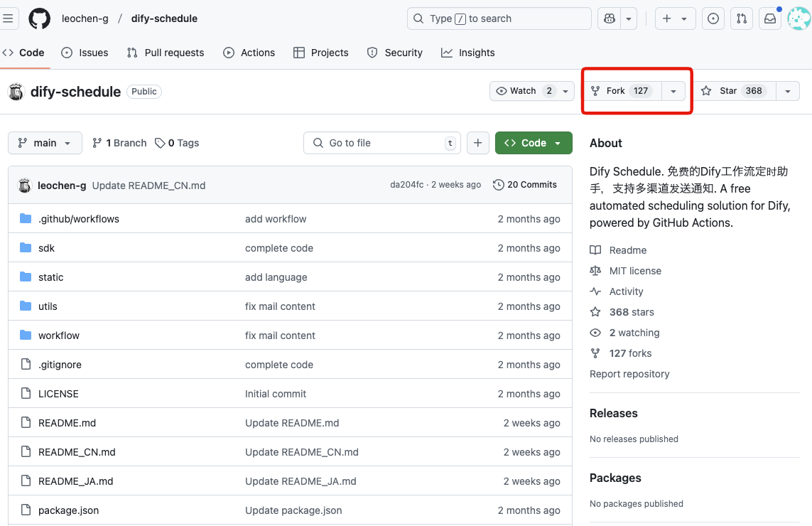
Task: Open the Packages section heading
Action: (615, 478)
